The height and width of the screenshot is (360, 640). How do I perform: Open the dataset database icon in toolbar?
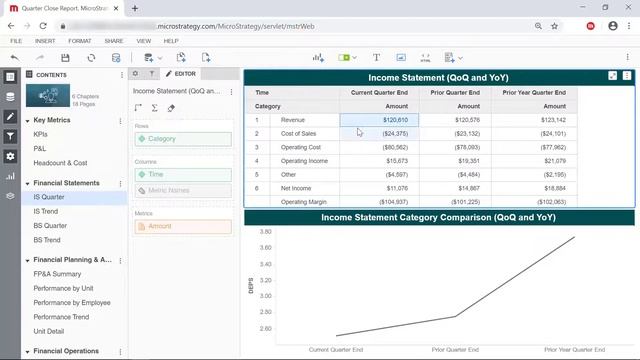click(116, 58)
